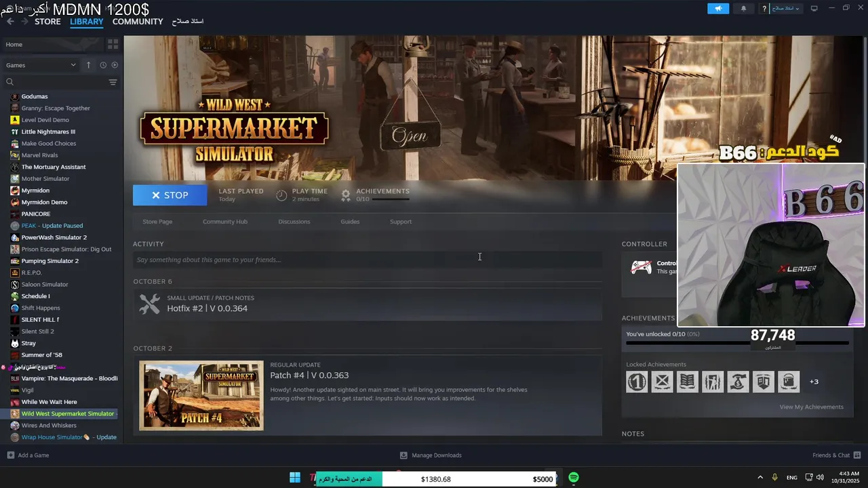
Task: View second locked achievement icon
Action: [662, 382]
